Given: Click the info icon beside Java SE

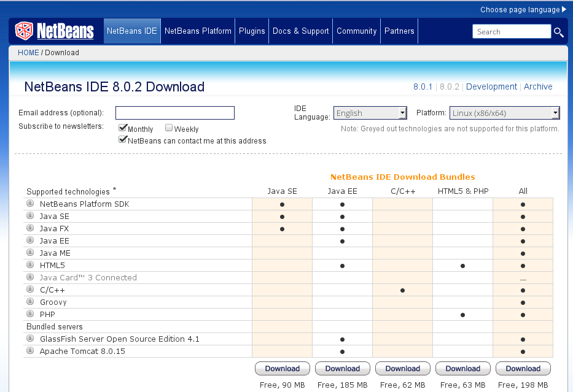Looking at the screenshot, I should (x=29, y=216).
